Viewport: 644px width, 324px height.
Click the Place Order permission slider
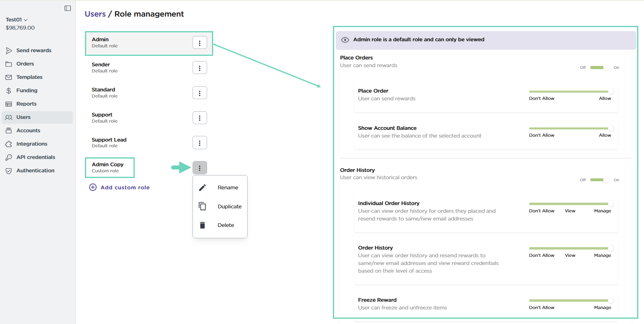coord(571,91)
